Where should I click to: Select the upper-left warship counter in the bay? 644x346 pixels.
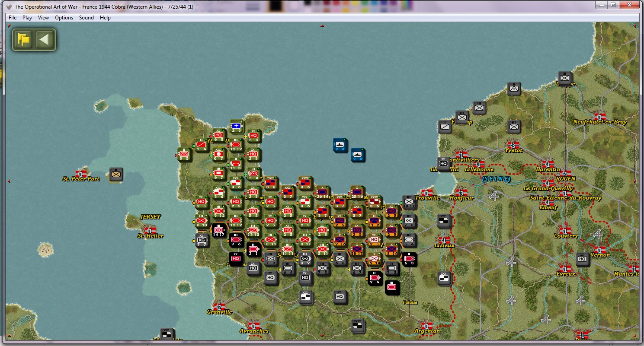tap(340, 145)
